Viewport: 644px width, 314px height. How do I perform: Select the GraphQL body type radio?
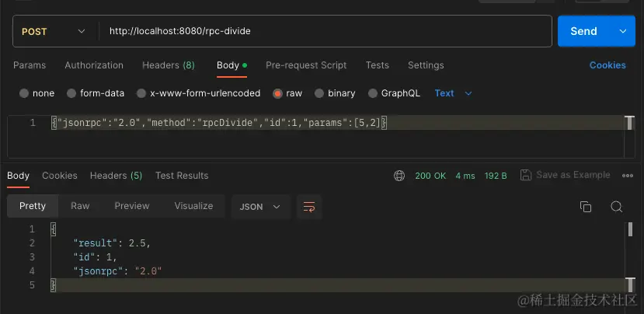(373, 93)
